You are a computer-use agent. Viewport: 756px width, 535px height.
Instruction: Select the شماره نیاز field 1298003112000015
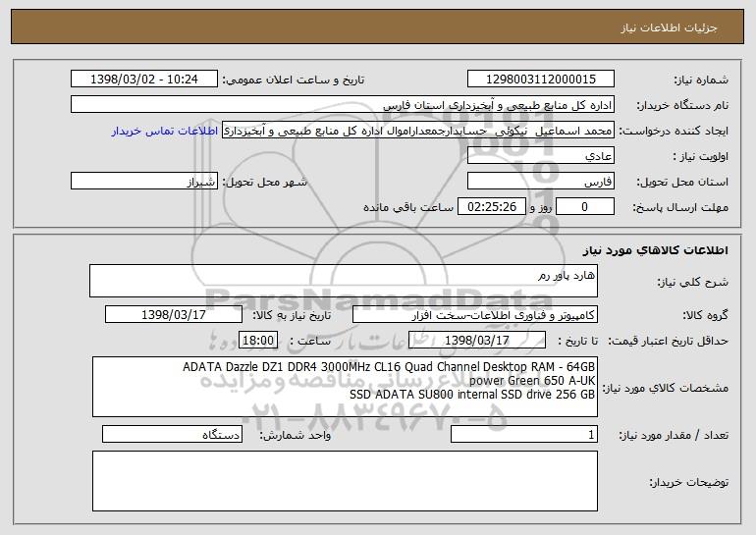point(540,80)
